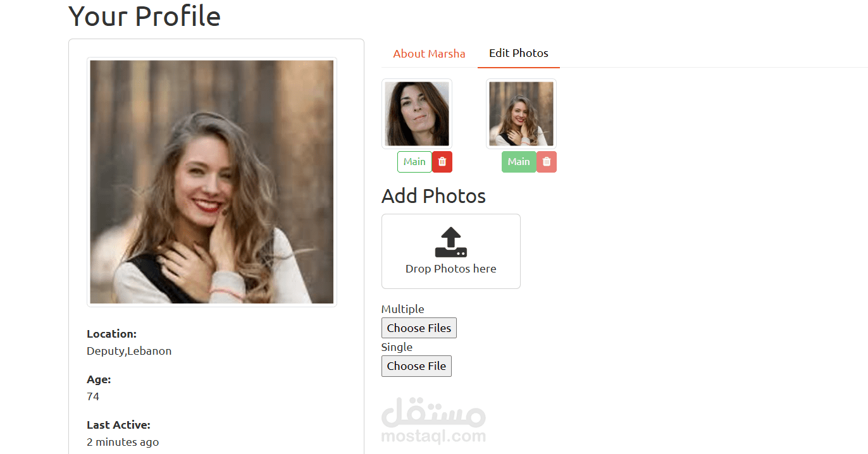Open Choose Files for multiple upload
The height and width of the screenshot is (454, 868).
tap(419, 328)
